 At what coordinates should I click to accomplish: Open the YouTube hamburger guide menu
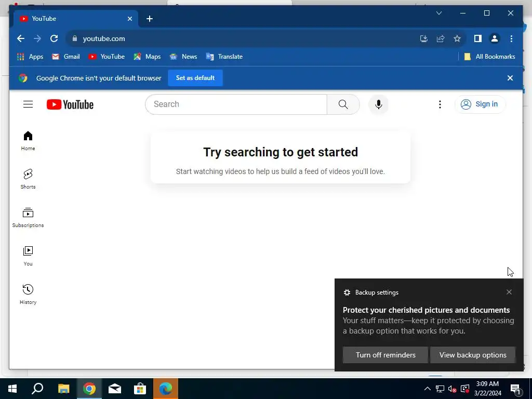[28, 104]
